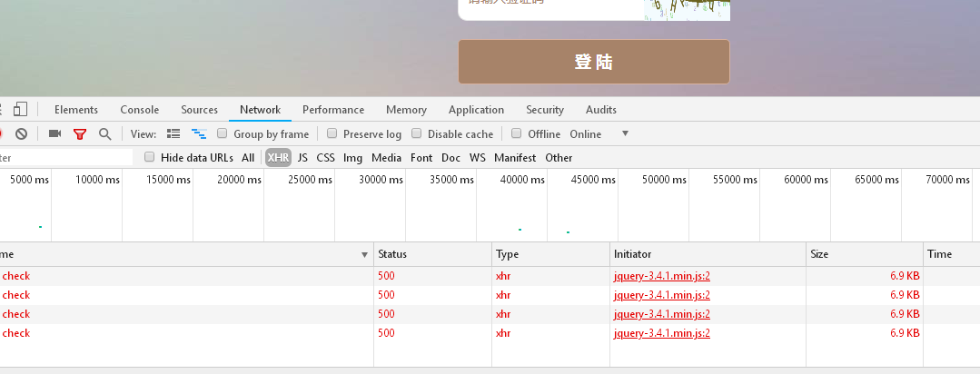Go to the Performance tab
The height and width of the screenshot is (374, 980).
coord(333,110)
